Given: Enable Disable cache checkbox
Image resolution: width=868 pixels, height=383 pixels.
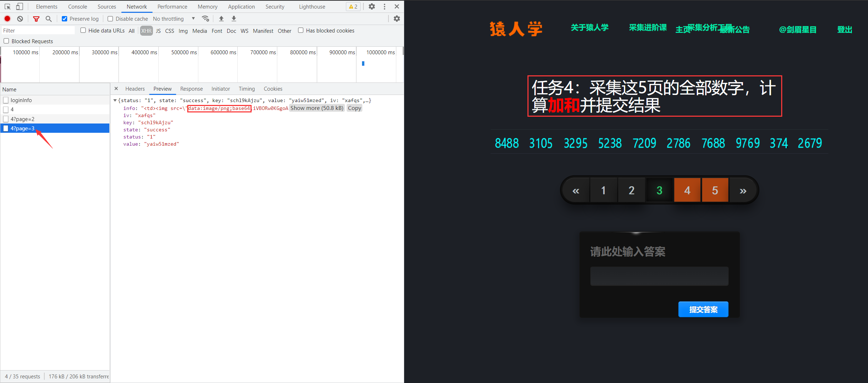Looking at the screenshot, I should tap(110, 19).
